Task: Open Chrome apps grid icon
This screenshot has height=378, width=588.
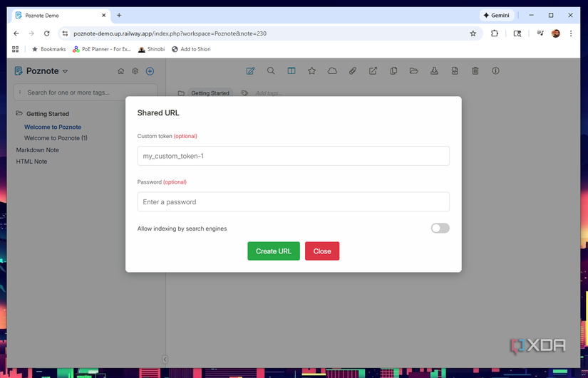Action: tap(16, 49)
